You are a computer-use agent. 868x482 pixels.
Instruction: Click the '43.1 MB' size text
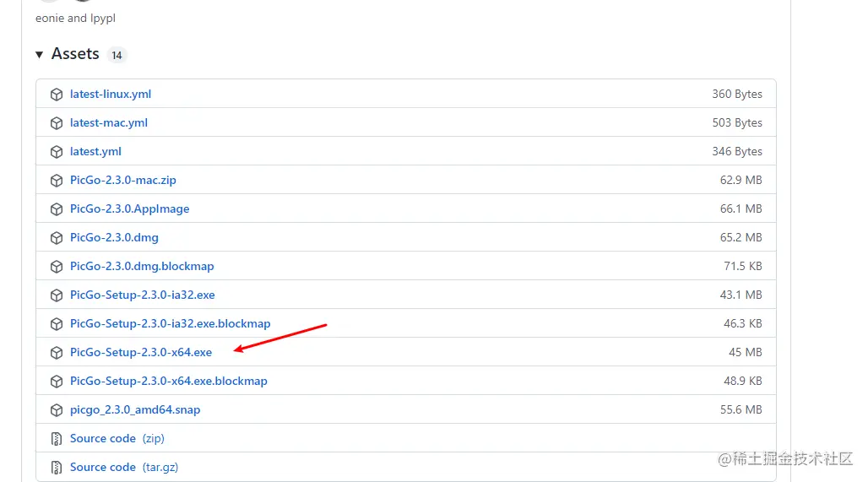(x=741, y=295)
